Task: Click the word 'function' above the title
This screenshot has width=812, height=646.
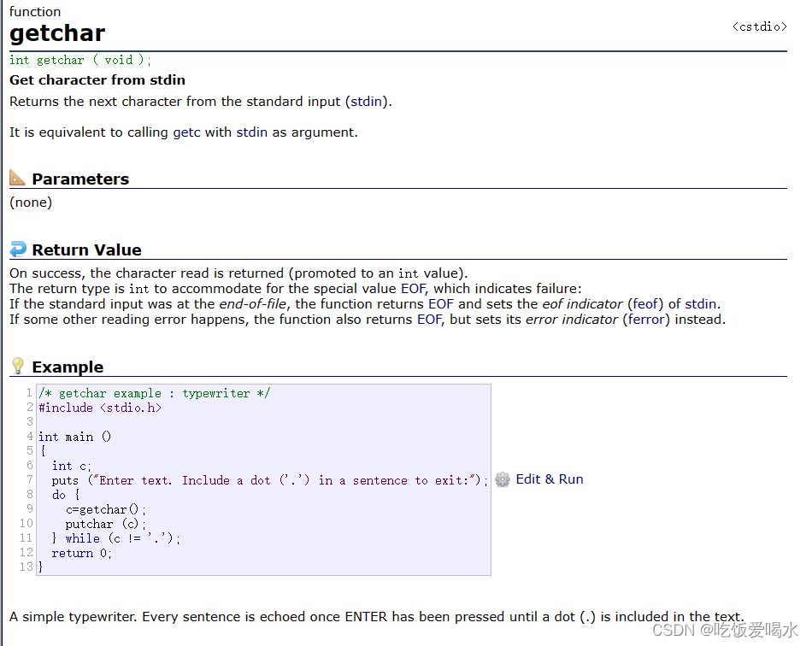Action: pos(35,11)
